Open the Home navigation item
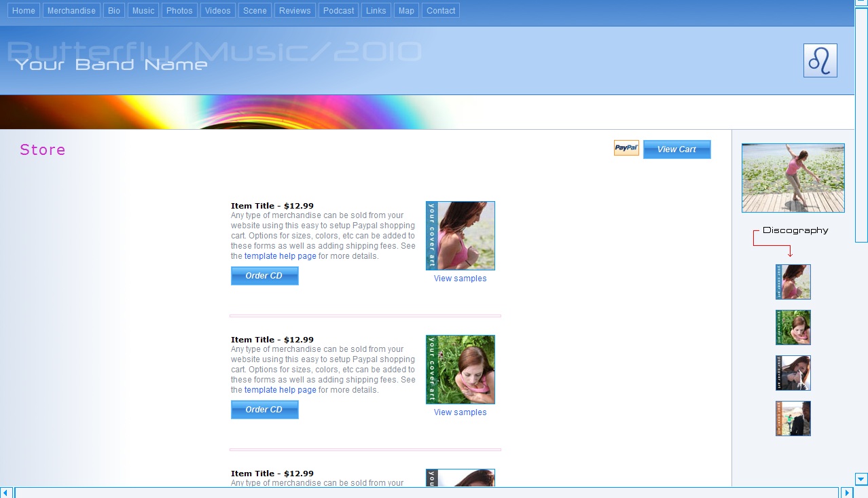This screenshot has width=868, height=498. tap(24, 10)
